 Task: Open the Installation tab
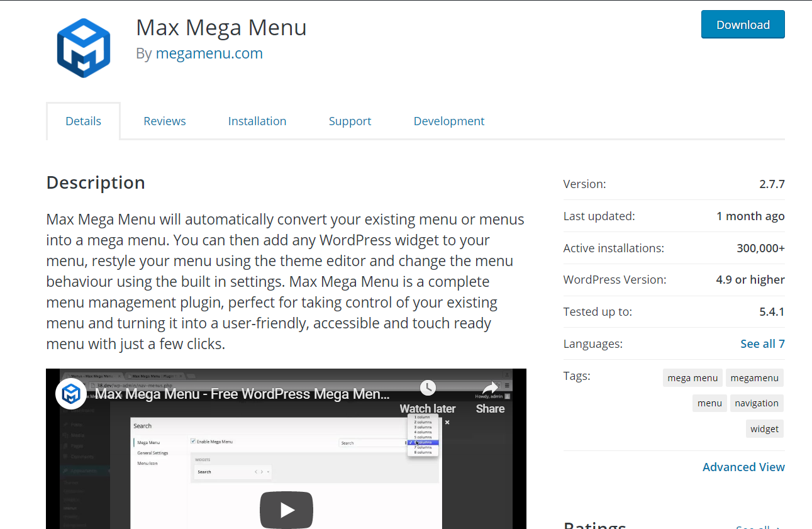click(257, 121)
